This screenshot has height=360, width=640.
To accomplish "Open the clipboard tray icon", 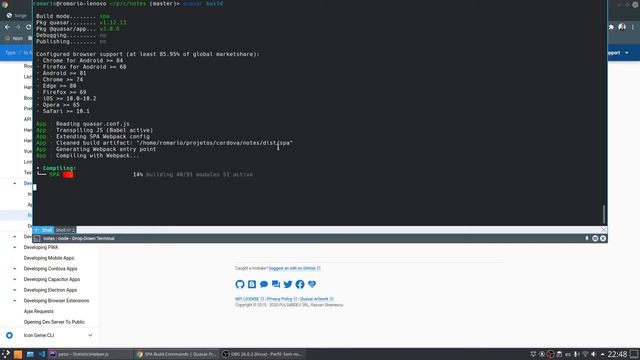I will [x=559, y=354].
